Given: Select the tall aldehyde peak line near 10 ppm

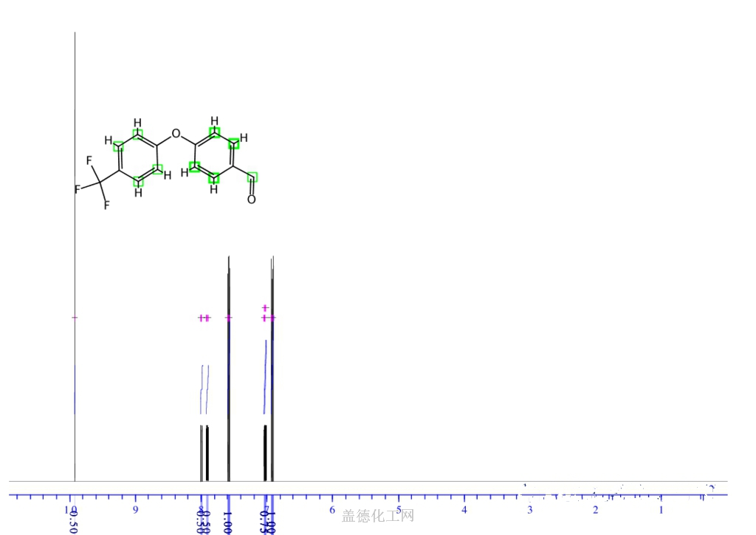Looking at the screenshot, I should tap(75, 222).
